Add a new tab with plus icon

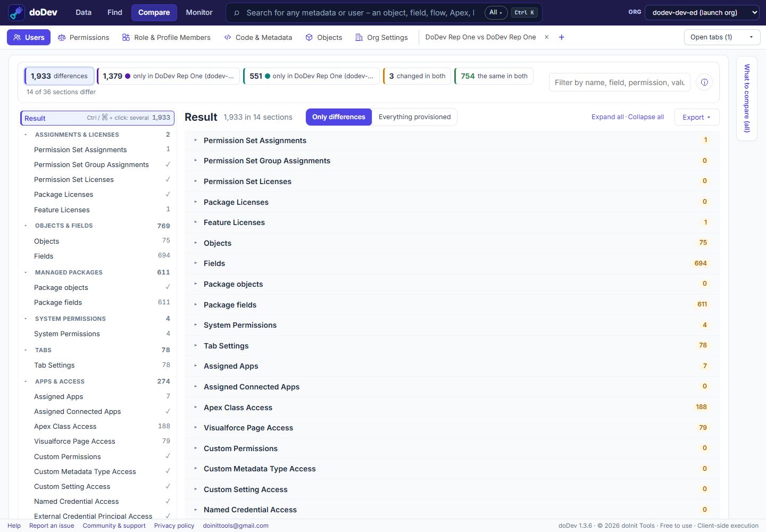coord(561,37)
